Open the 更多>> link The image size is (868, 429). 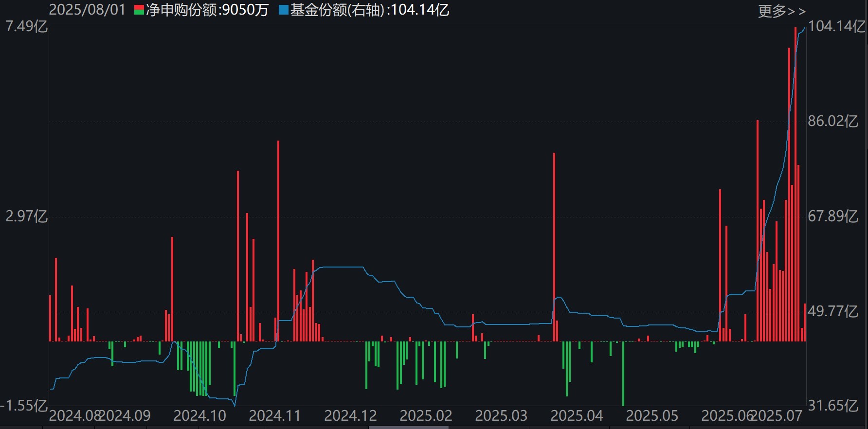[x=781, y=11]
